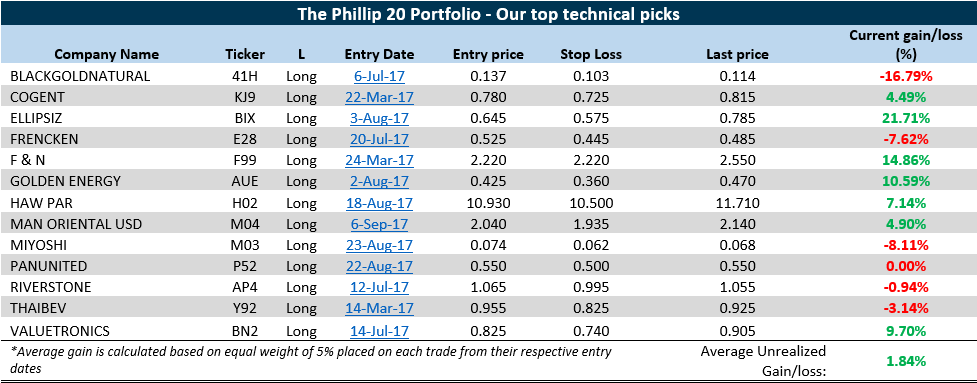Open the 6-Sep-17 MAN ORIENTAL date link
The height and width of the screenshot is (383, 977).
379,224
